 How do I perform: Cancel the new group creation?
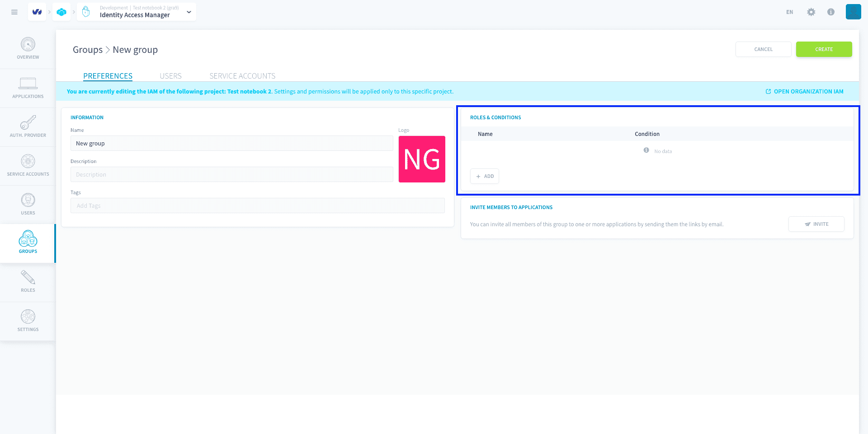763,49
